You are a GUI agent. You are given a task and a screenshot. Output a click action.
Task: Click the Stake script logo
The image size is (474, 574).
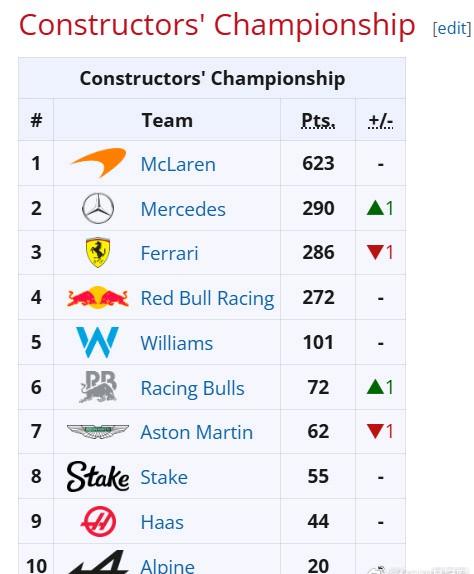[98, 476]
